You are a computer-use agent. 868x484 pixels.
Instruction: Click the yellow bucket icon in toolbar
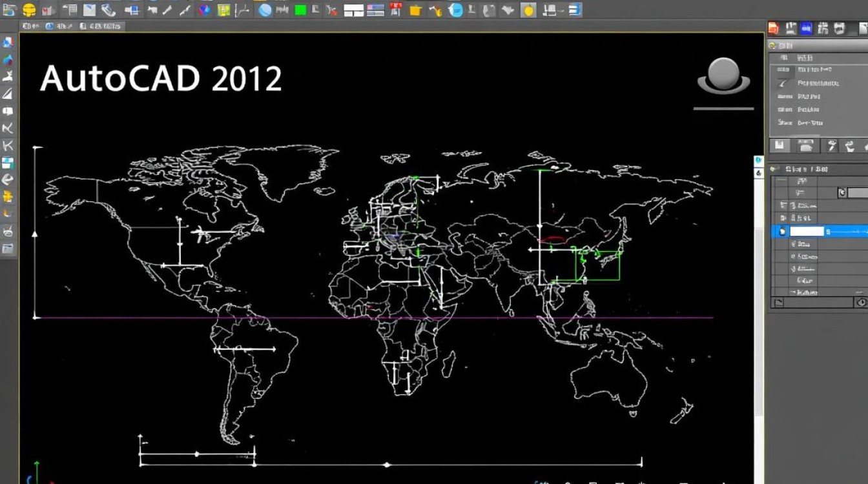point(415,10)
